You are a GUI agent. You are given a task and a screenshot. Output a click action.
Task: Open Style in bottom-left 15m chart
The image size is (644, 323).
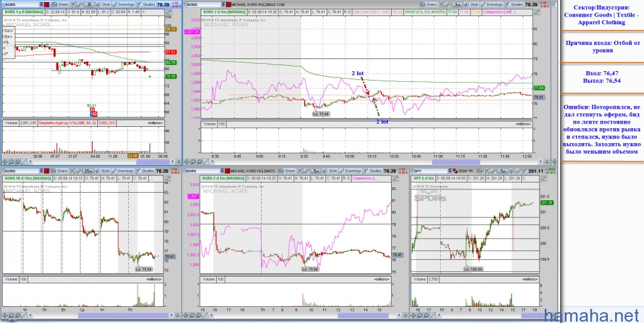102,171
